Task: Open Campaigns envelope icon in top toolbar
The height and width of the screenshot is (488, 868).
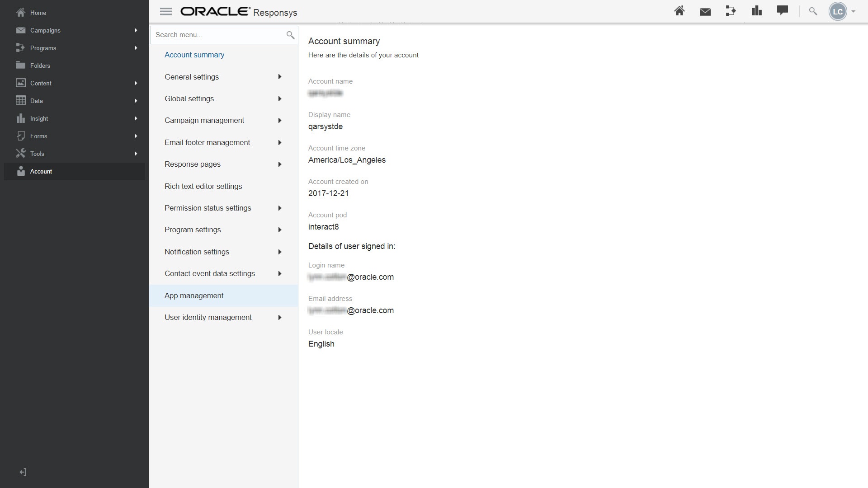Action: [705, 12]
